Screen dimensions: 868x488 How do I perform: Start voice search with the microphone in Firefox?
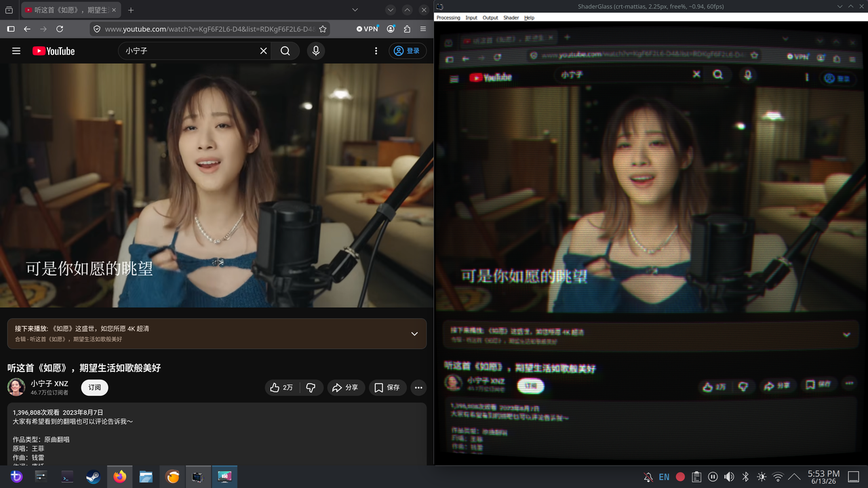315,51
